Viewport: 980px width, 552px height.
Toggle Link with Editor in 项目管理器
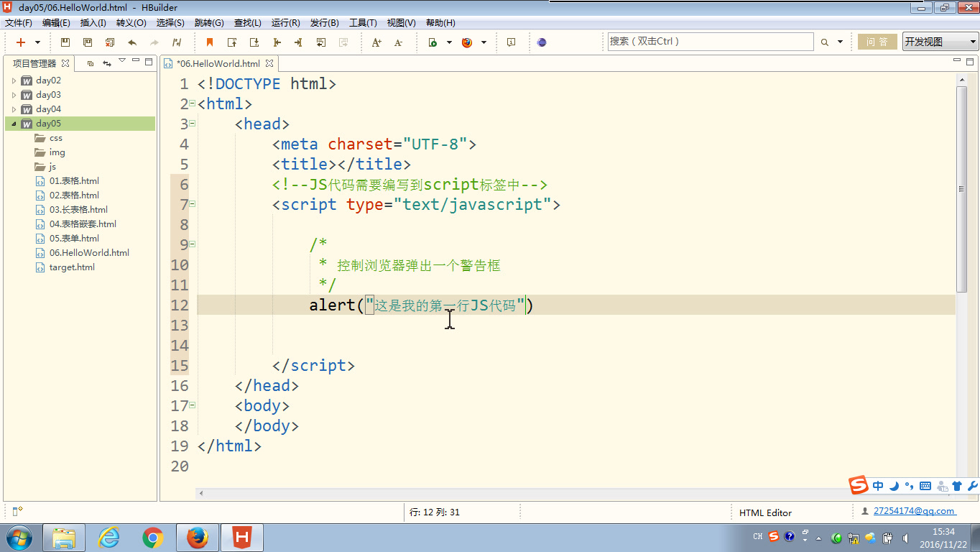(107, 63)
